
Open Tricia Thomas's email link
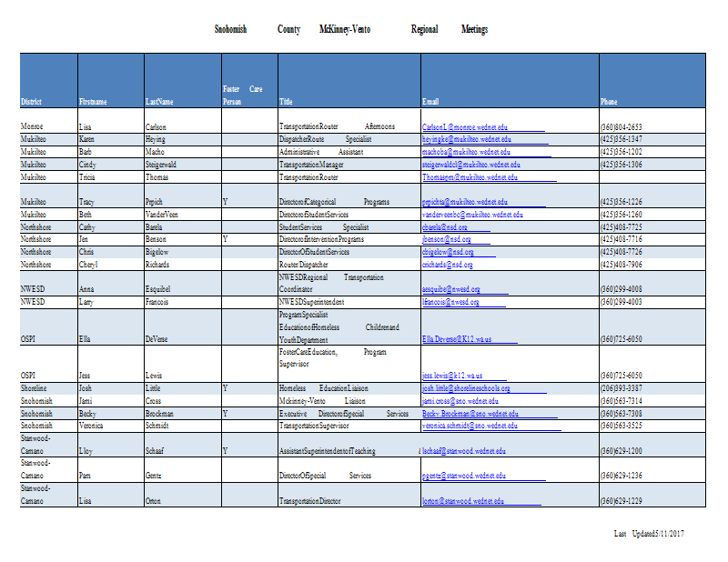pos(470,176)
